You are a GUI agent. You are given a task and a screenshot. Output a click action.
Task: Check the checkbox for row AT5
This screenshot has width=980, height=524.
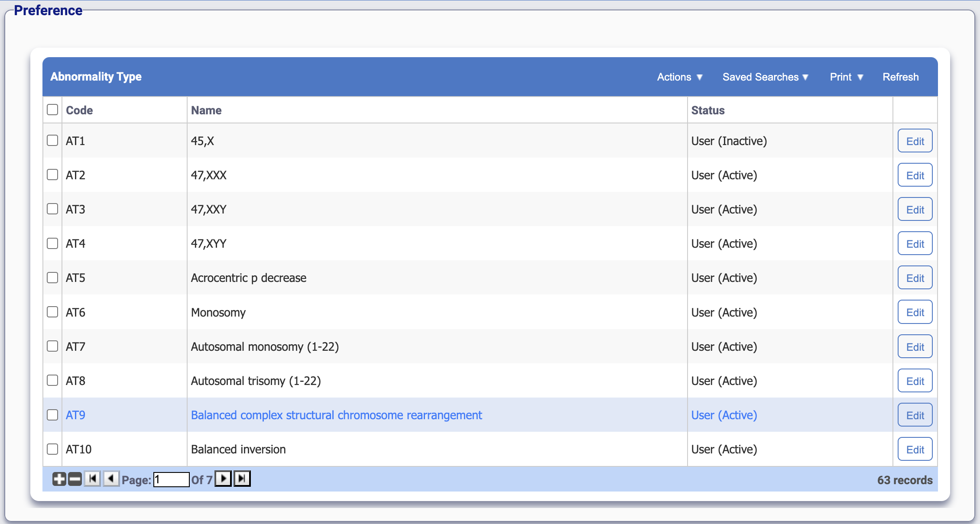[52, 278]
